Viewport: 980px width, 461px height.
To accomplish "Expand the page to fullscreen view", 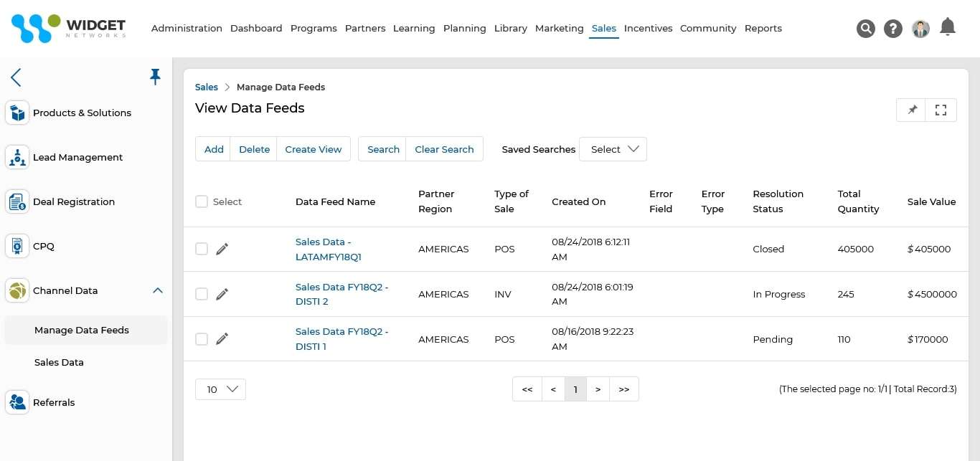I will coord(941,110).
